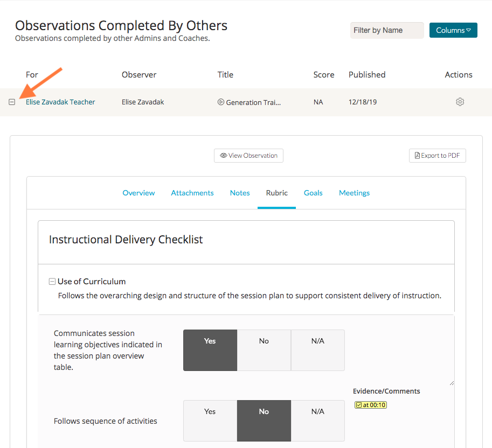This screenshot has height=448, width=492.
Task: Collapse the Elise Zavadak Teacher row
Action: click(x=12, y=102)
